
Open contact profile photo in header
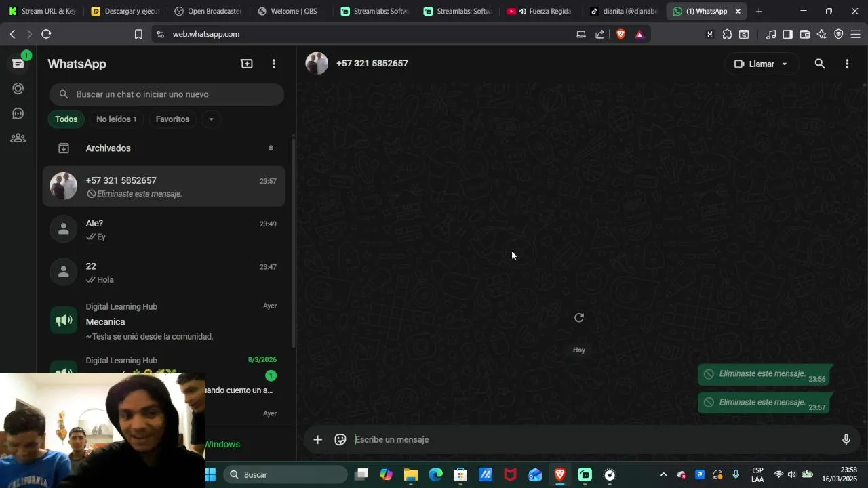(317, 63)
